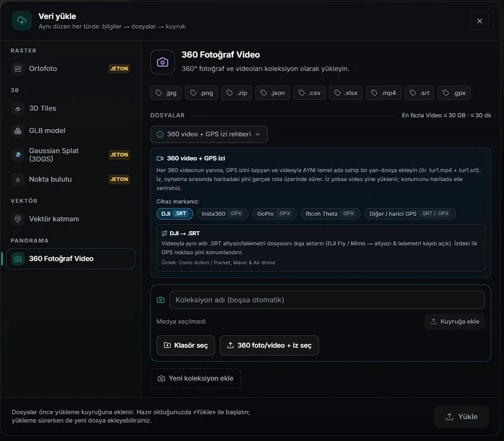This screenshot has width=504, height=441.
Task: Click the Ortofoto raster image icon
Action: (18, 68)
